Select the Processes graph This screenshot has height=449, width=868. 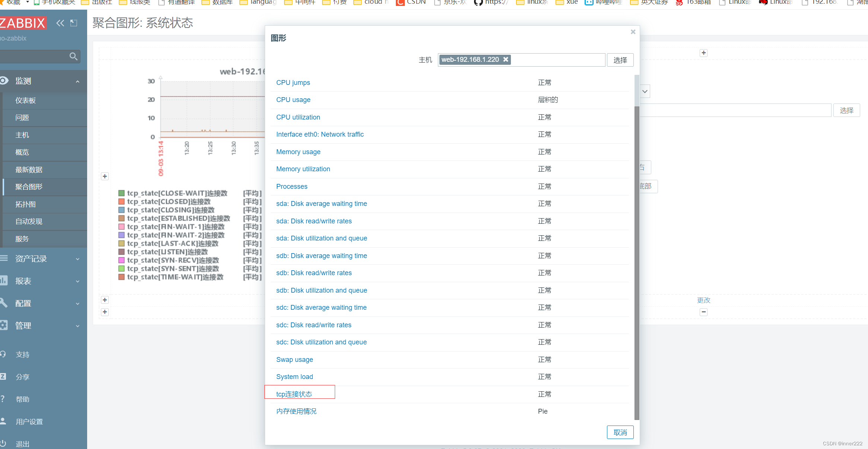pyautogui.click(x=292, y=187)
